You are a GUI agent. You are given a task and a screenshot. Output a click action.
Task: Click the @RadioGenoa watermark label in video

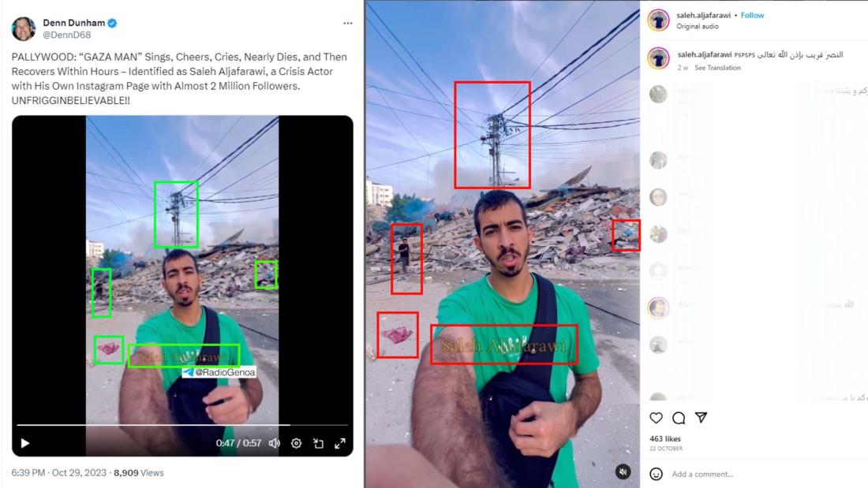[x=219, y=372]
